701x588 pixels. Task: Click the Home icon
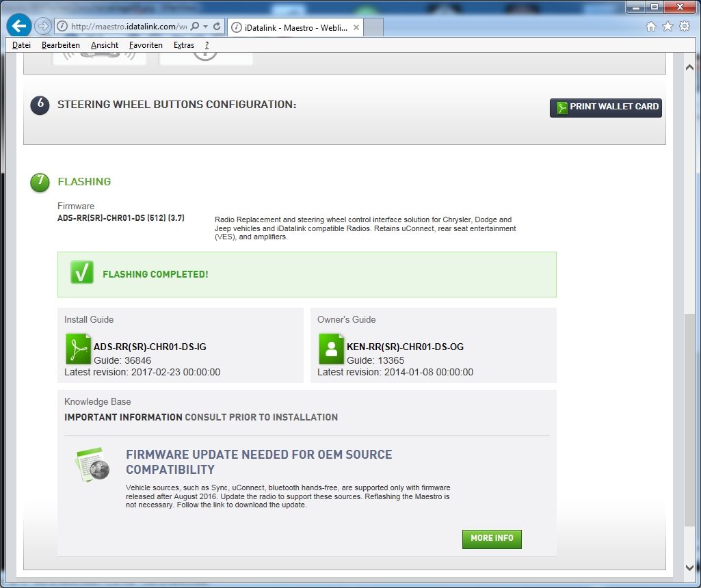(x=651, y=27)
